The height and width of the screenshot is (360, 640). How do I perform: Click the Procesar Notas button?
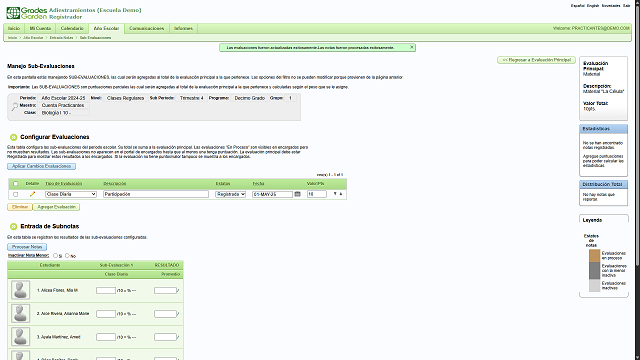click(27, 247)
